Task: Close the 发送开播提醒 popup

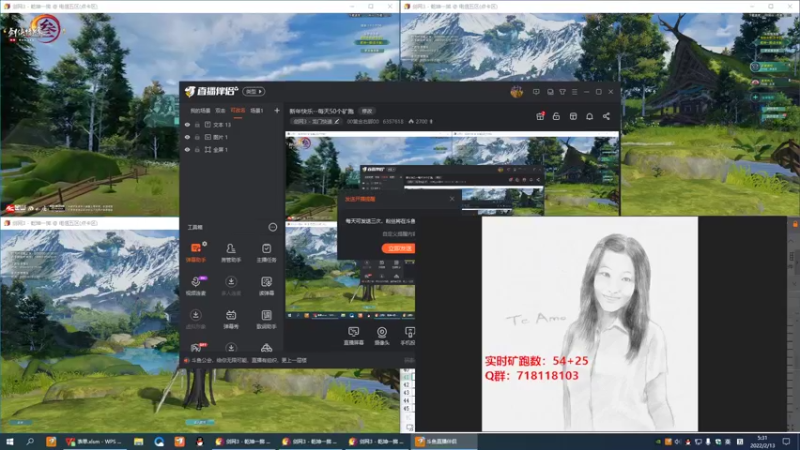Action: [452, 199]
